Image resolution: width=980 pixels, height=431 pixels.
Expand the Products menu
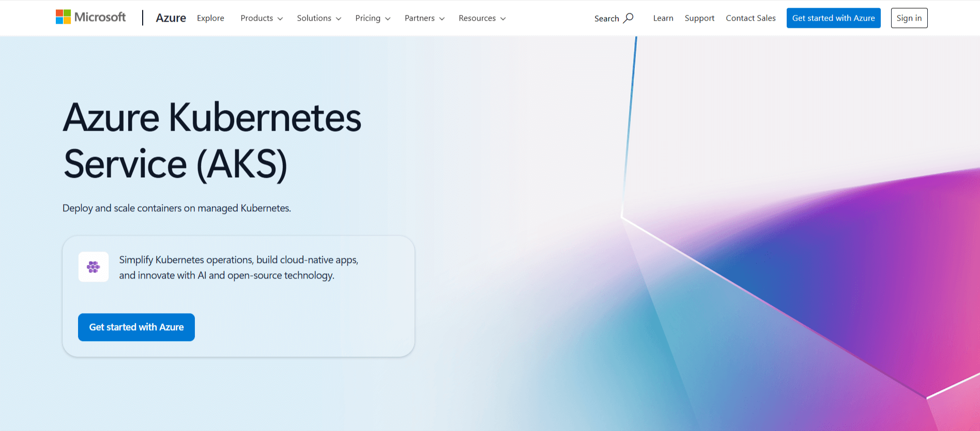(x=262, y=18)
